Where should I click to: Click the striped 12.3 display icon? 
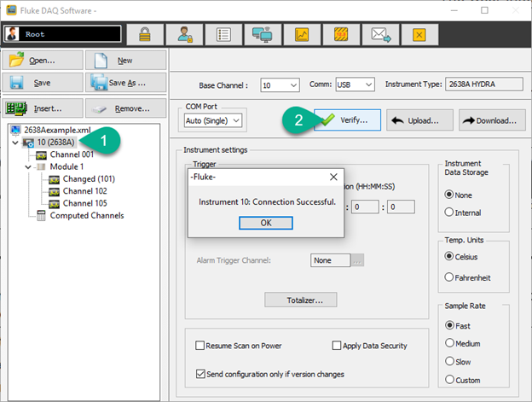(x=341, y=35)
